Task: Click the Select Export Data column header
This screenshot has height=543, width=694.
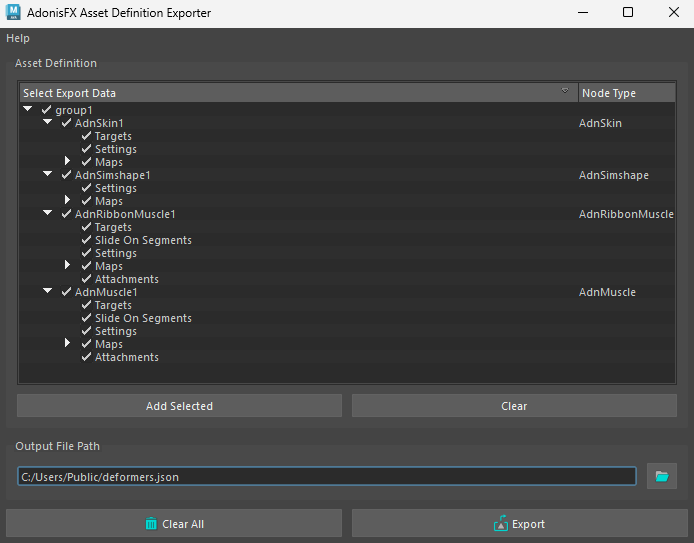Action: coord(299,93)
